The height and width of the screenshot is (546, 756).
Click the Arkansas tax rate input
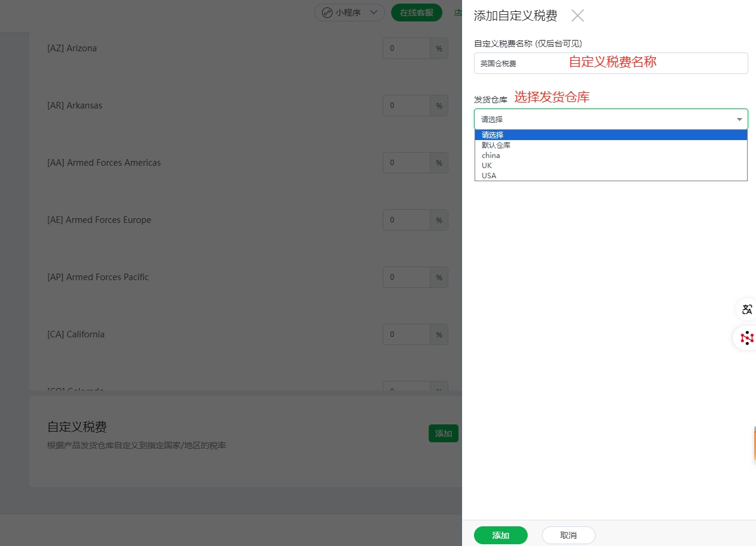point(407,106)
